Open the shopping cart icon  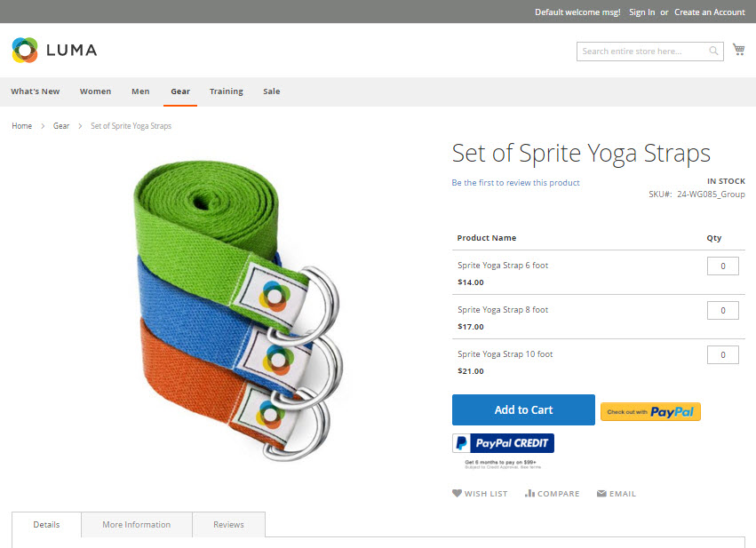tap(738, 49)
